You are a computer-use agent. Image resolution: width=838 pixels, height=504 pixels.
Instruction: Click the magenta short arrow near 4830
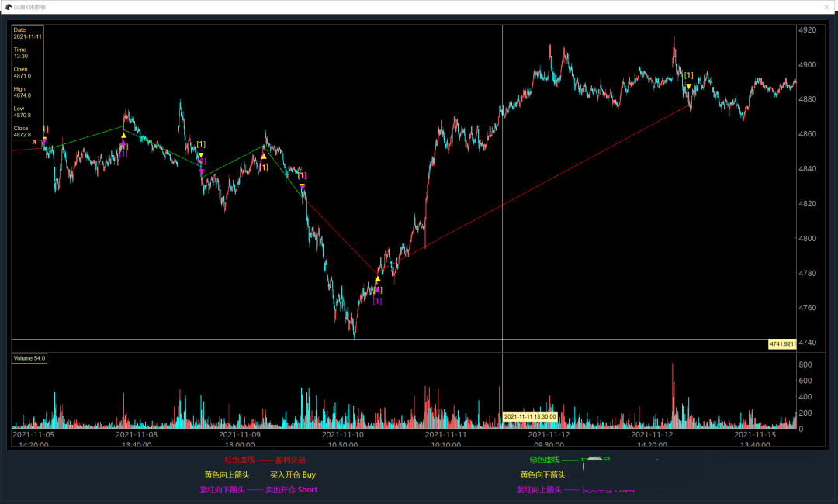303,186
